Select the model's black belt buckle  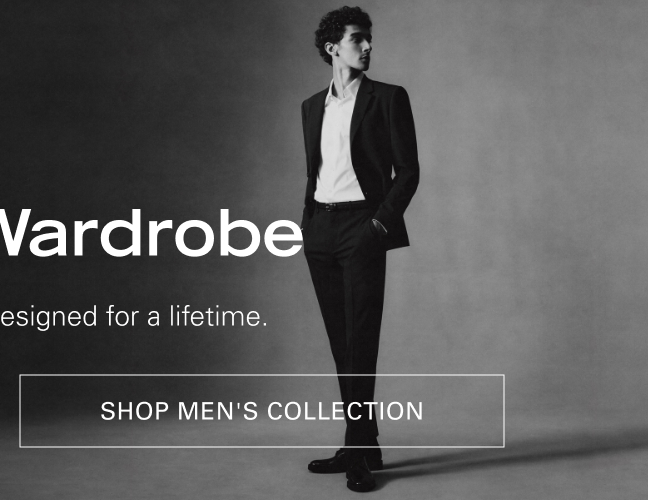(x=330, y=207)
